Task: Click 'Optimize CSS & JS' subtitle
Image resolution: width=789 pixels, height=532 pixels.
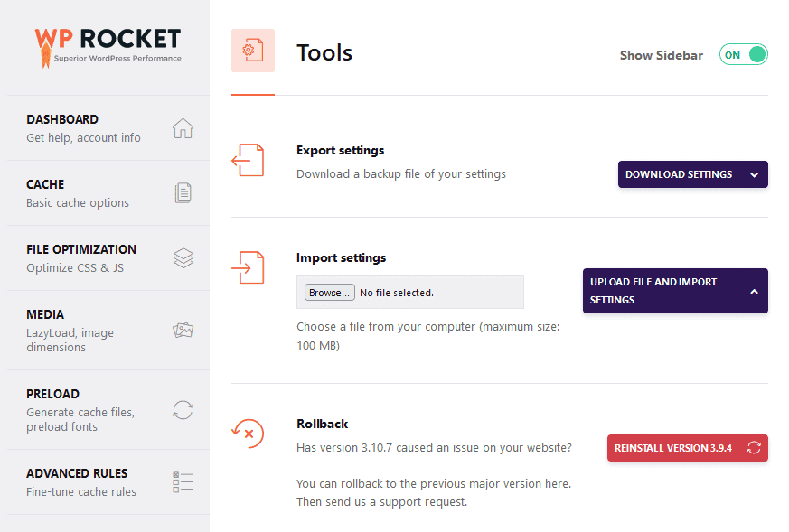Action: [x=75, y=267]
